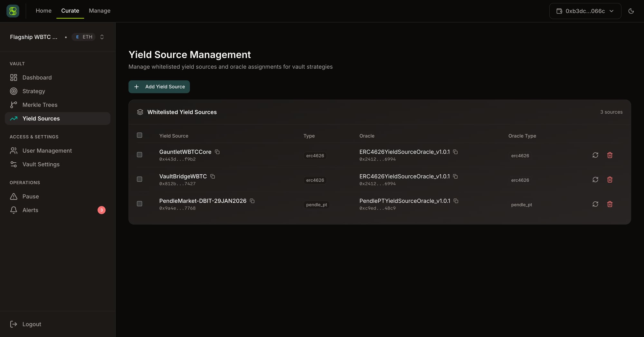Go to the Home tab

43,11
